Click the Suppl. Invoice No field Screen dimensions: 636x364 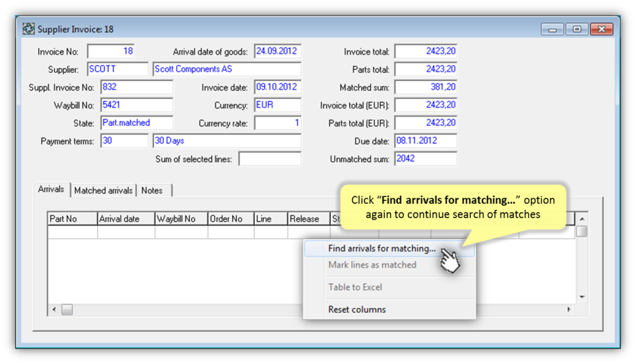coord(136,87)
